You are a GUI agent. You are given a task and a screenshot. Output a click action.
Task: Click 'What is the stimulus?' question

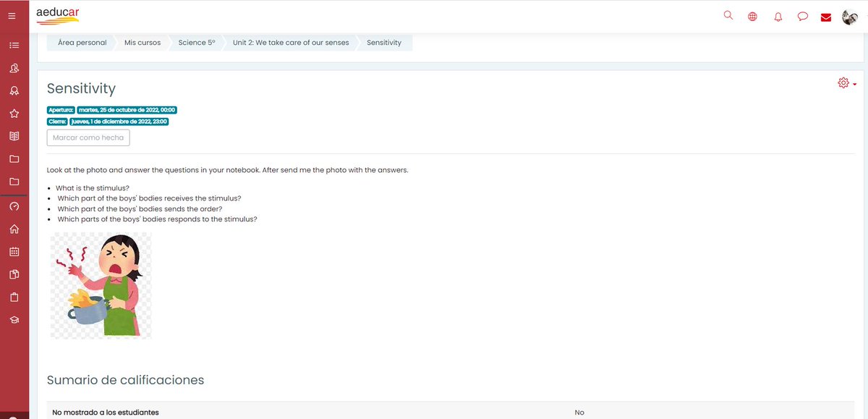93,188
